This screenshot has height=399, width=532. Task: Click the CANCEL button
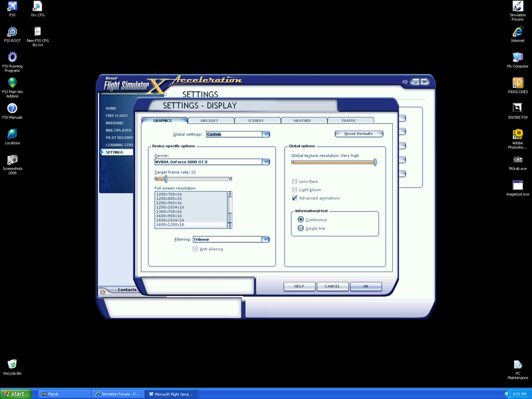[332, 286]
